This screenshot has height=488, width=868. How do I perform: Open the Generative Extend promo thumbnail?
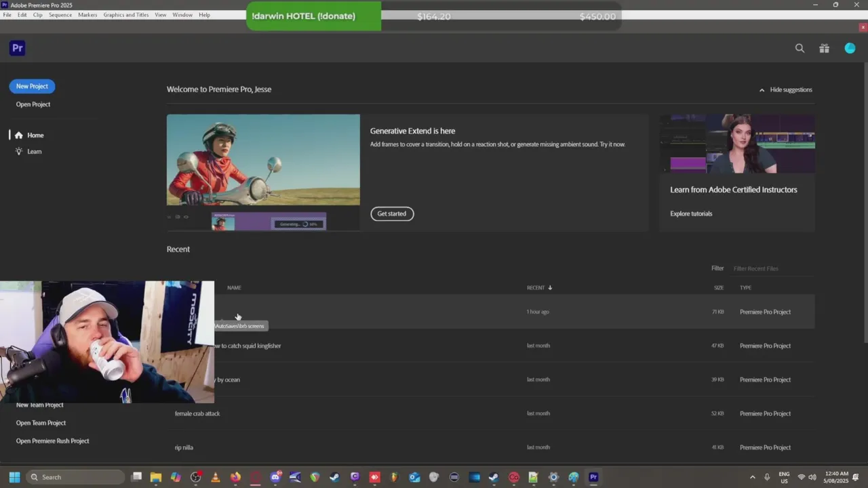click(x=263, y=172)
